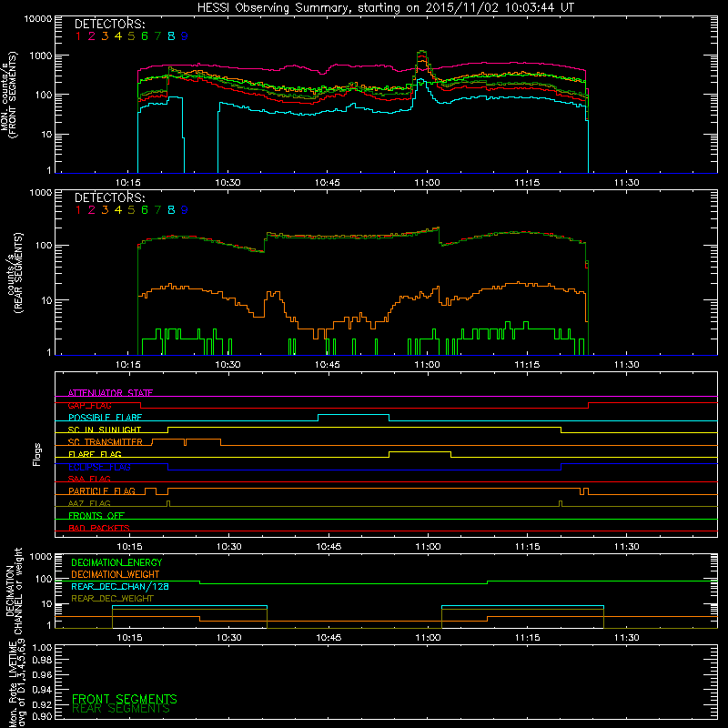Click FRONT SEGMENTS label in livetime plot

(x=125, y=699)
